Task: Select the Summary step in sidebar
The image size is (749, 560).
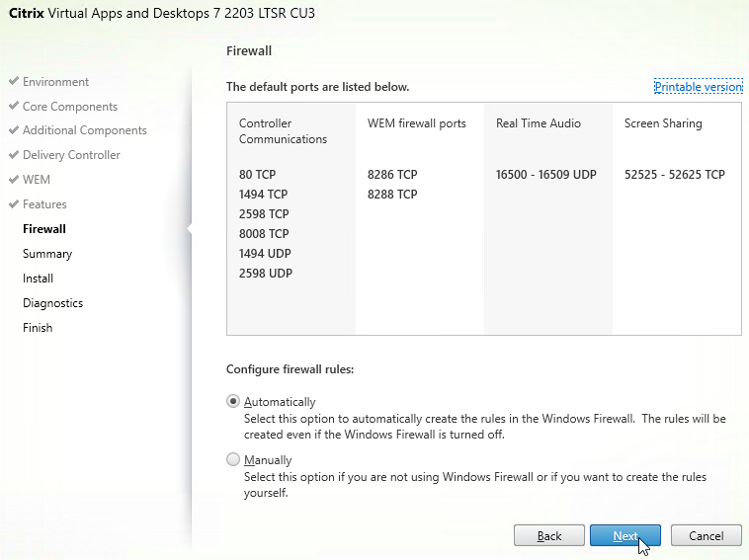Action: [x=47, y=254]
